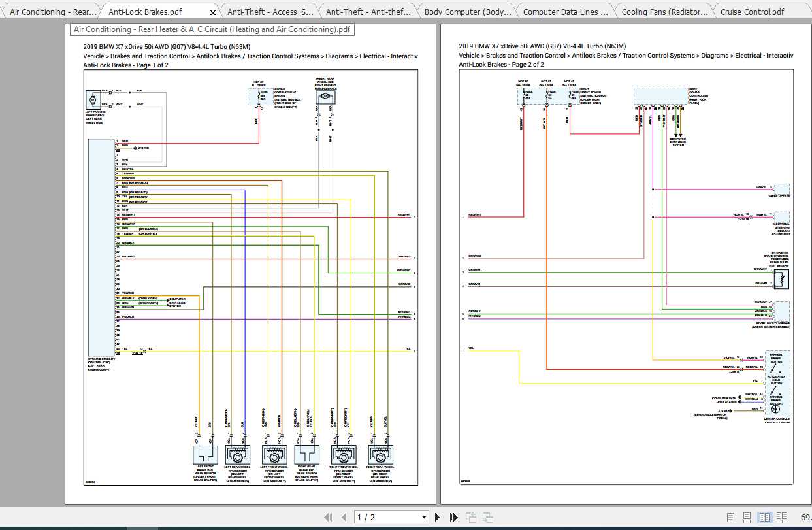This screenshot has width=812, height=530.
Task: Click the Body Domain Controller label
Action: pyautogui.click(x=699, y=95)
